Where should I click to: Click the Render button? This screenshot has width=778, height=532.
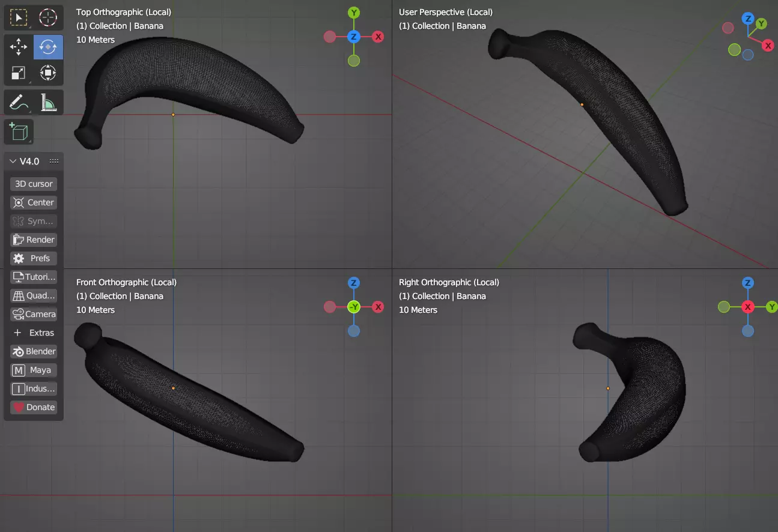tap(34, 240)
